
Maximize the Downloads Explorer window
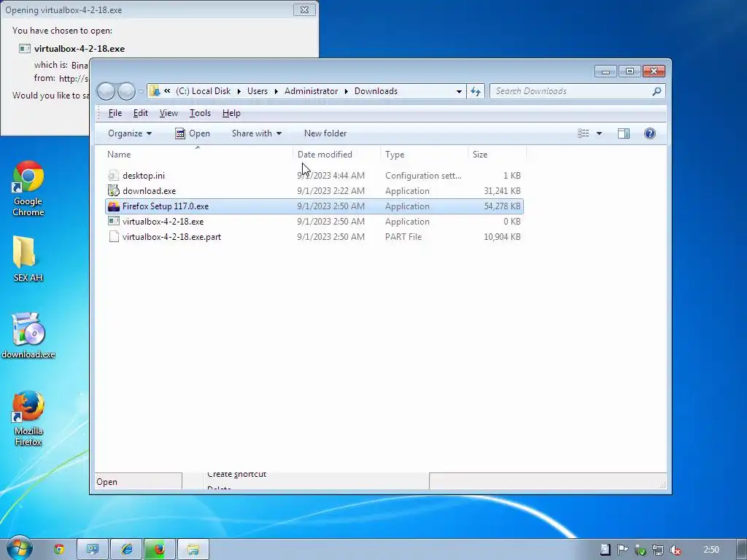pos(630,71)
